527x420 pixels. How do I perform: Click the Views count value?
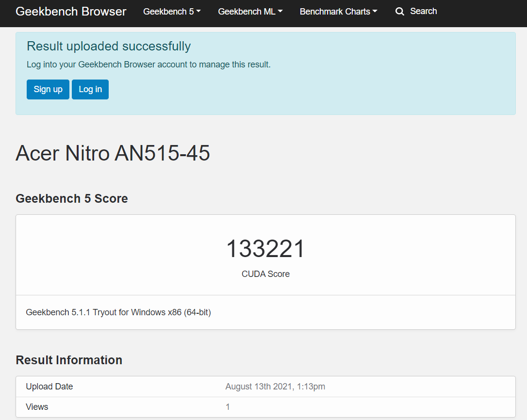tap(228, 407)
